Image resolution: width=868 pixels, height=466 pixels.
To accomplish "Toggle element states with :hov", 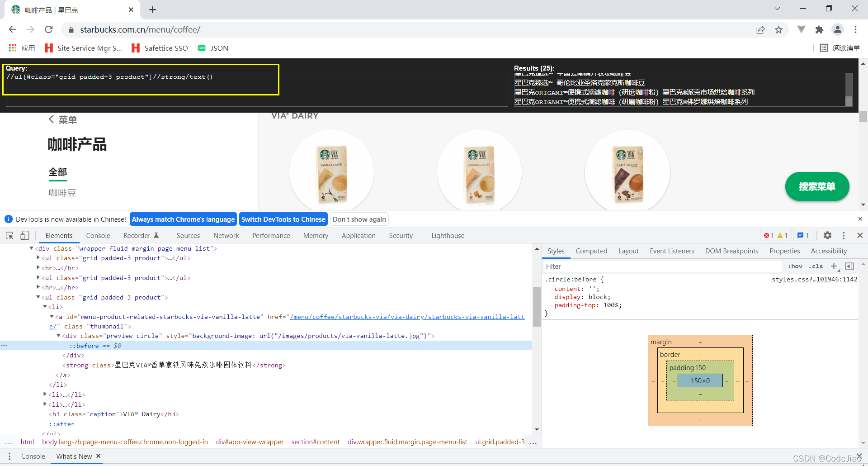I will point(795,266).
